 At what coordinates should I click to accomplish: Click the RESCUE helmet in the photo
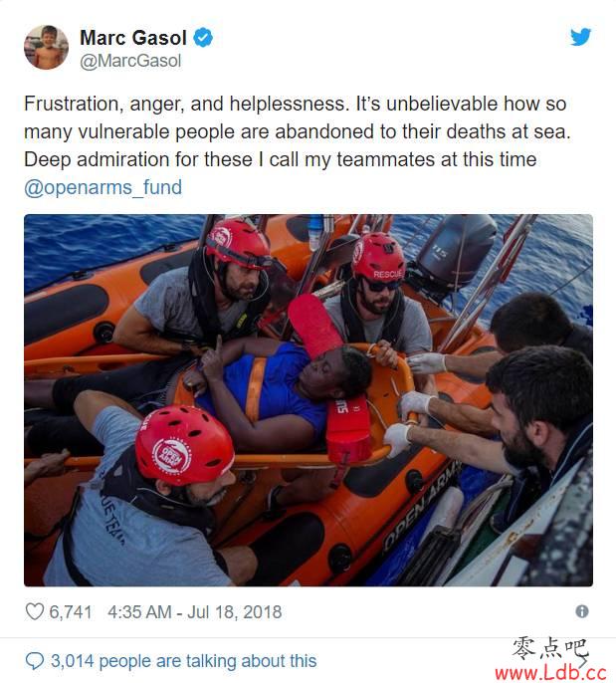tap(378, 256)
